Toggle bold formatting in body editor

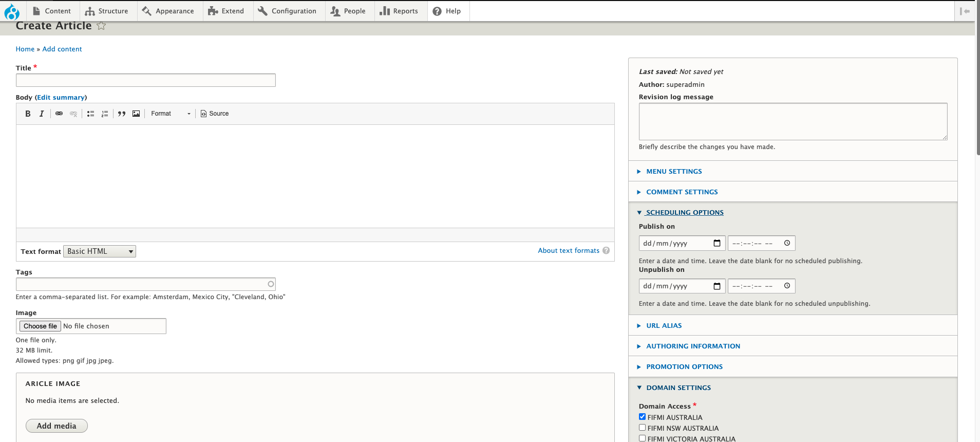point(28,114)
